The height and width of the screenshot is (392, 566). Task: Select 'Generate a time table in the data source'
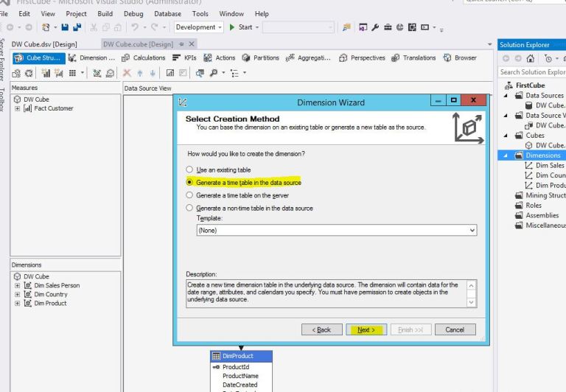coord(189,182)
